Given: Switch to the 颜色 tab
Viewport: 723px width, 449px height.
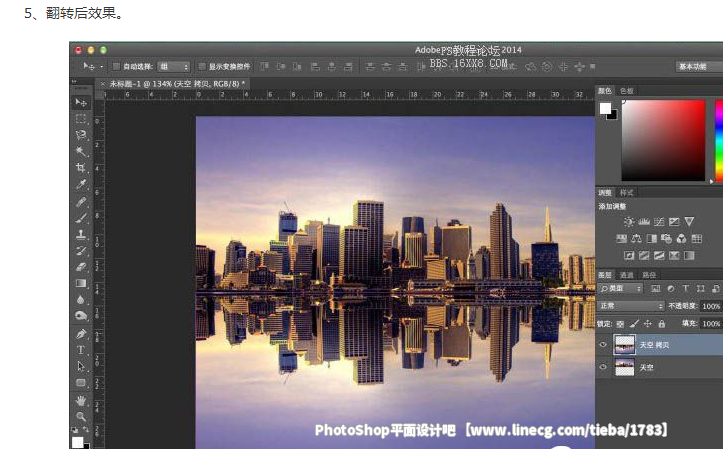Looking at the screenshot, I should (605, 91).
